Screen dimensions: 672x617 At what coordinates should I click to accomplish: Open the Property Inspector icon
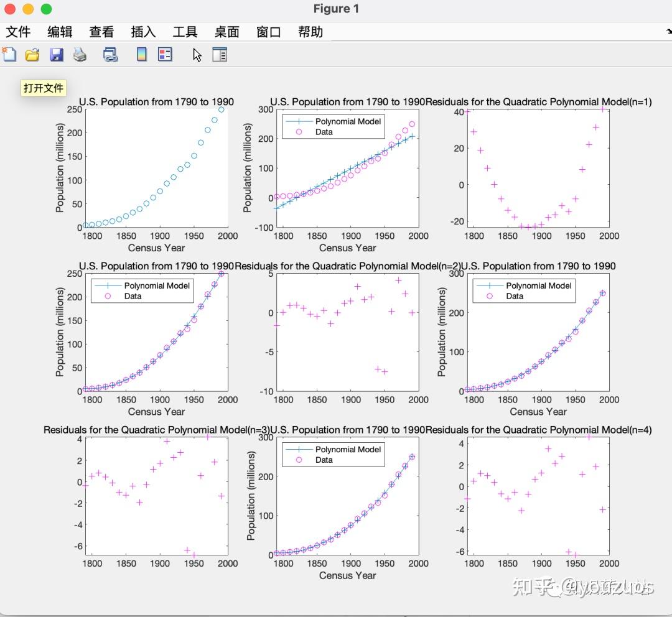[x=220, y=55]
